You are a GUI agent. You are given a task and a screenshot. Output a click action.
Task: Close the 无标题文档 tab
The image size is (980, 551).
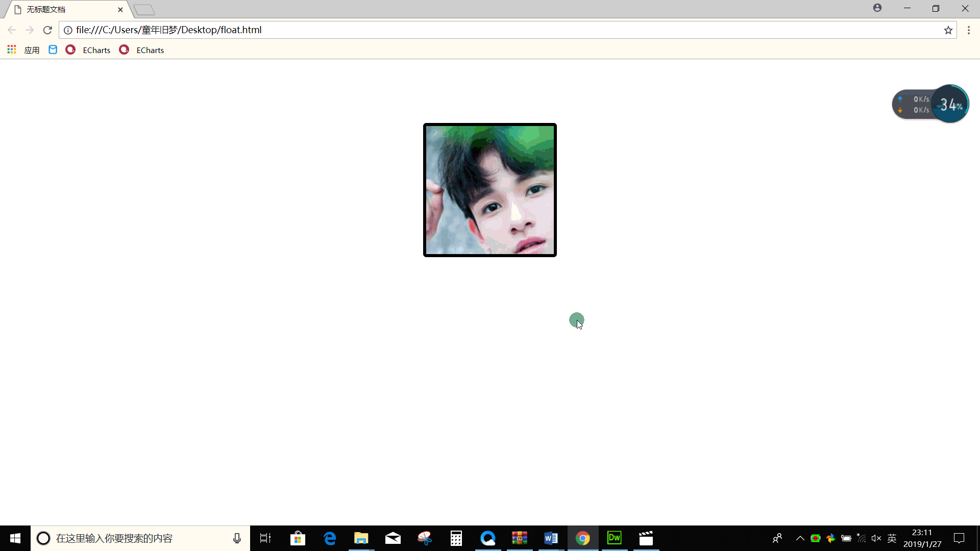tap(120, 10)
